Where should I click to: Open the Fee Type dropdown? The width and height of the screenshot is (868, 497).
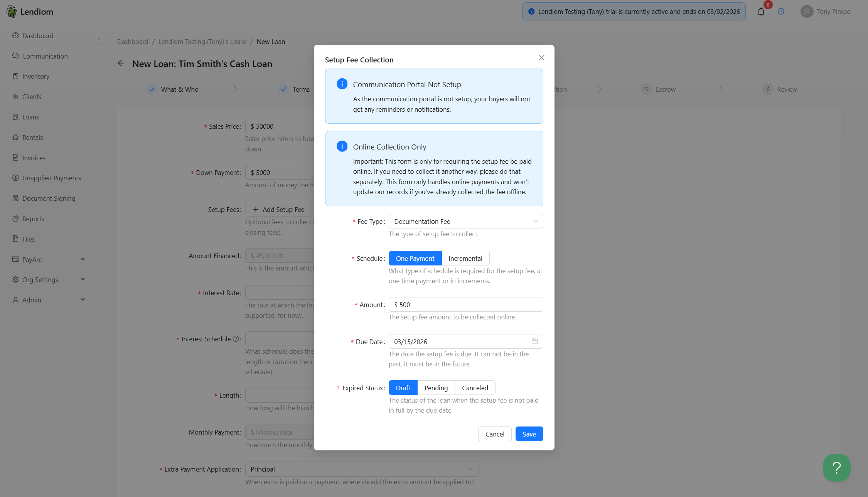tap(466, 221)
